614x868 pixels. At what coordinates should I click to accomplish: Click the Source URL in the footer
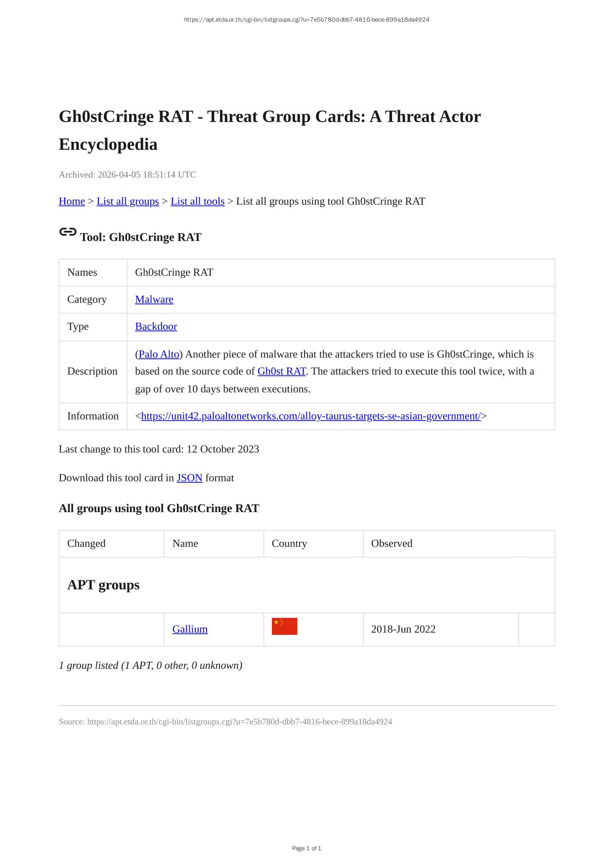tap(239, 722)
